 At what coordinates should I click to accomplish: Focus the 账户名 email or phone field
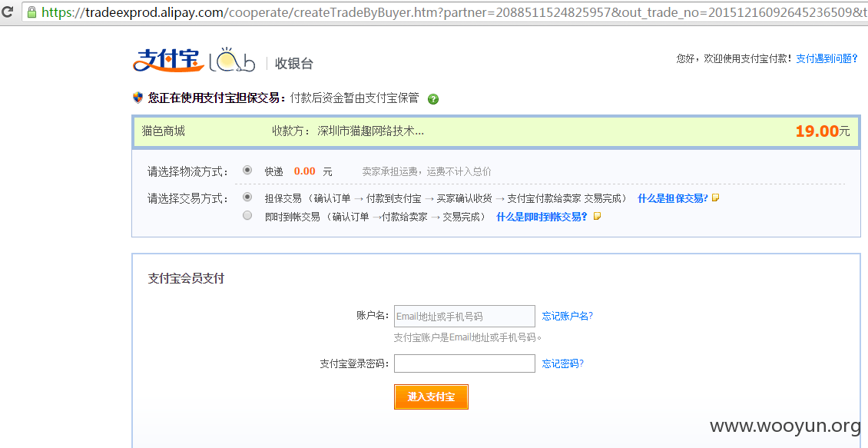point(465,316)
